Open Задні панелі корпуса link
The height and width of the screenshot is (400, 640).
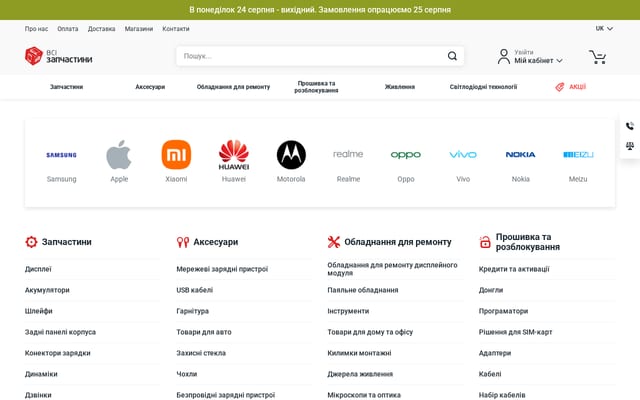click(60, 332)
